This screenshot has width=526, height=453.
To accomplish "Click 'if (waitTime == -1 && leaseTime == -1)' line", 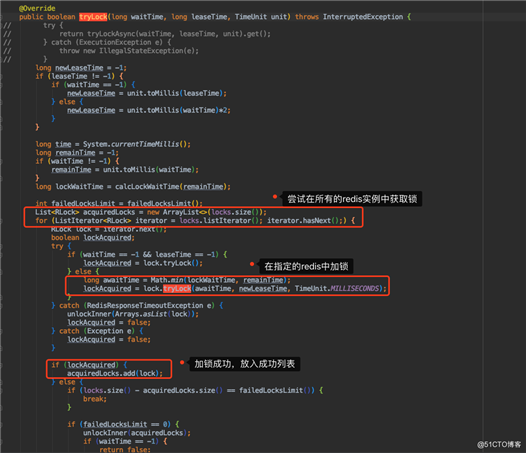I will [147, 254].
